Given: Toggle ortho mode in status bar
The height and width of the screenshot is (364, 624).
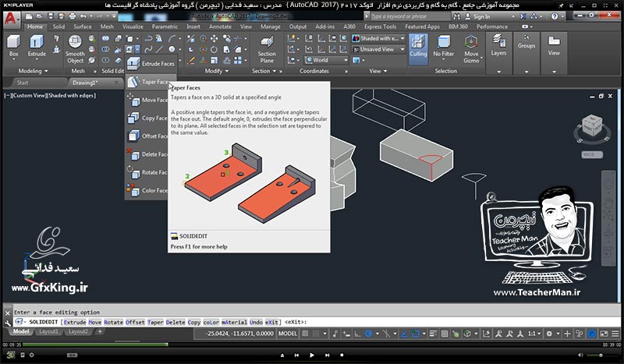Looking at the screenshot, I should coord(357,334).
